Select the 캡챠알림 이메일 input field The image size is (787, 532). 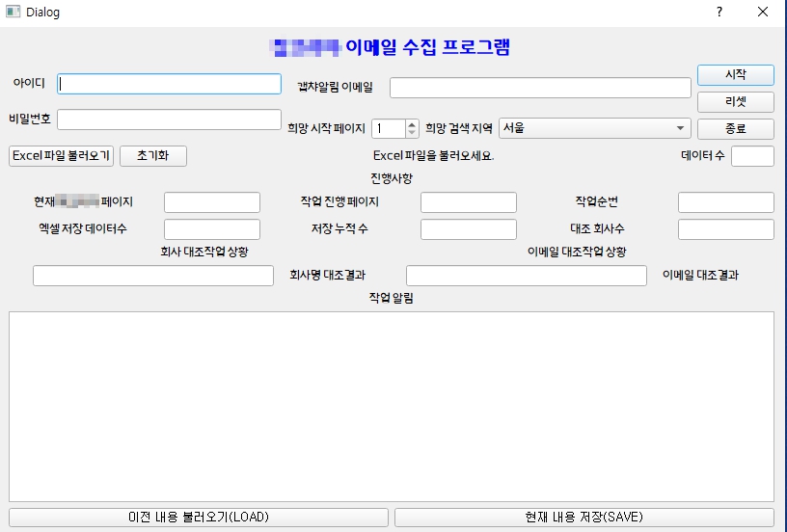click(540, 88)
